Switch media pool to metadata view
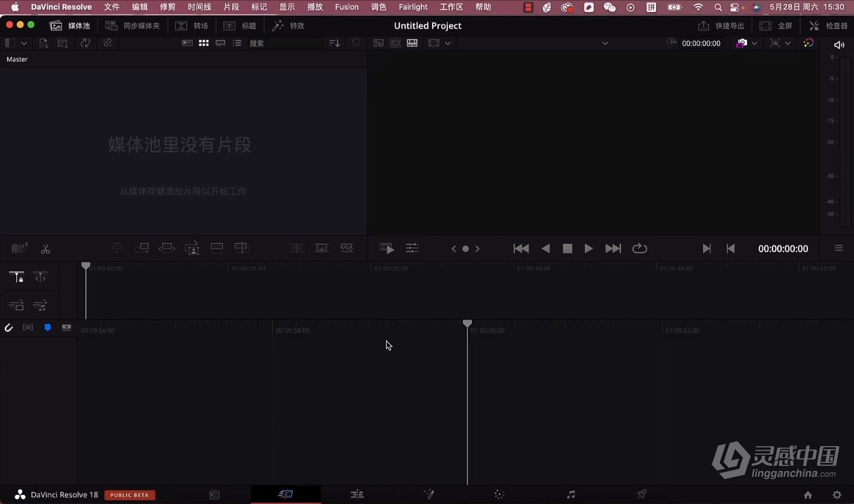The height and width of the screenshot is (504, 854). click(187, 43)
